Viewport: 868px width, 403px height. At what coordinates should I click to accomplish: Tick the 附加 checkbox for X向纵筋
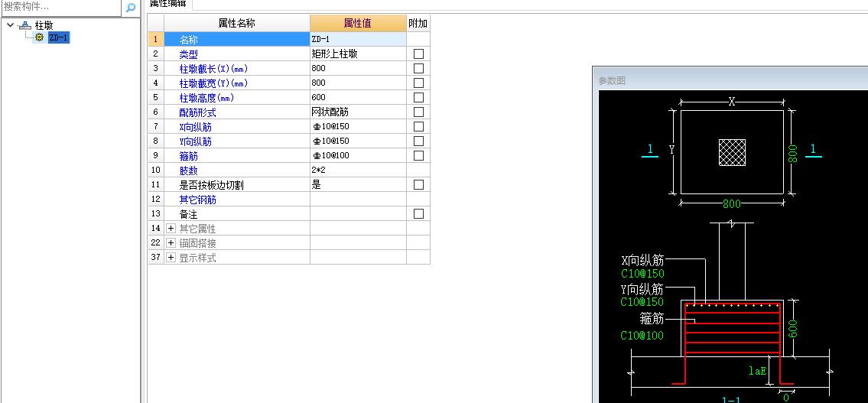[x=418, y=127]
